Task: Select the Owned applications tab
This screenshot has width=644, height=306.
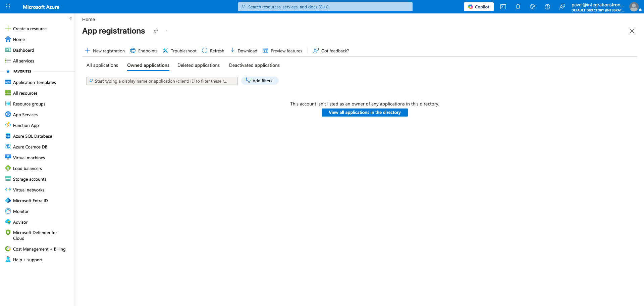Action: point(148,65)
